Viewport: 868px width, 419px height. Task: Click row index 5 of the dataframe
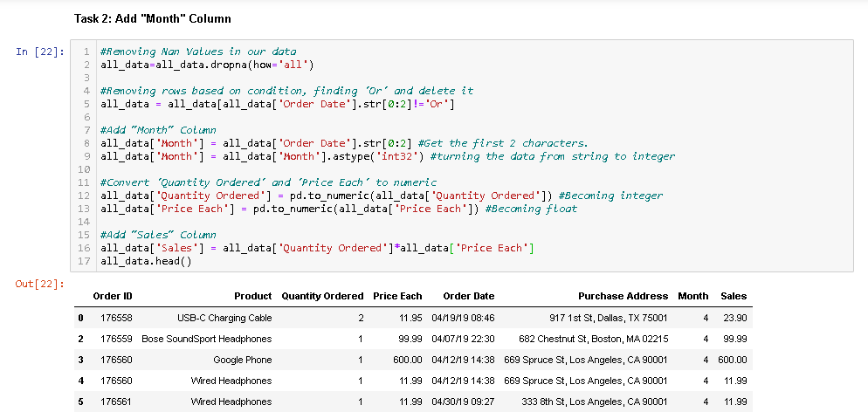point(81,402)
